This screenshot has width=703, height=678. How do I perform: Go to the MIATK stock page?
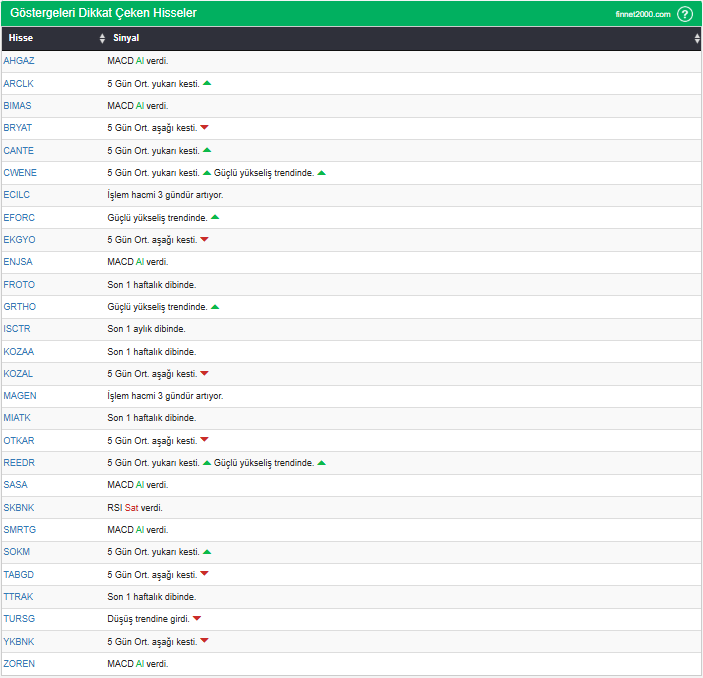pyautogui.click(x=17, y=417)
